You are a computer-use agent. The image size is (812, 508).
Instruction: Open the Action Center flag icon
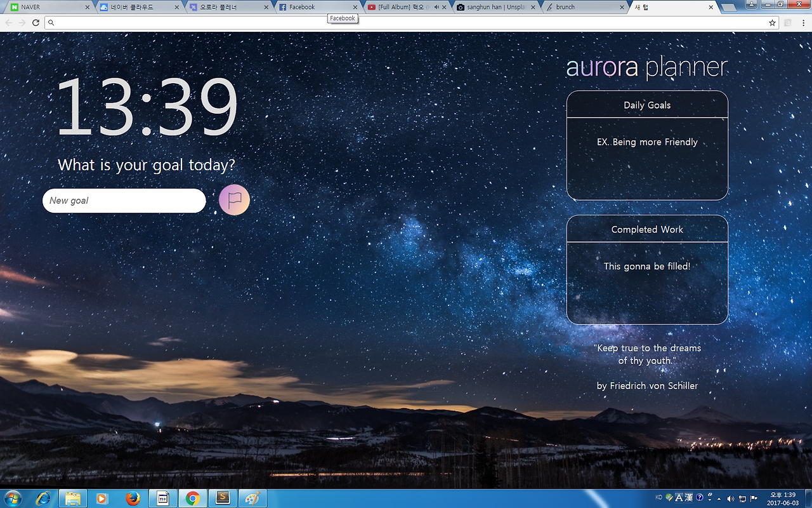point(754,498)
